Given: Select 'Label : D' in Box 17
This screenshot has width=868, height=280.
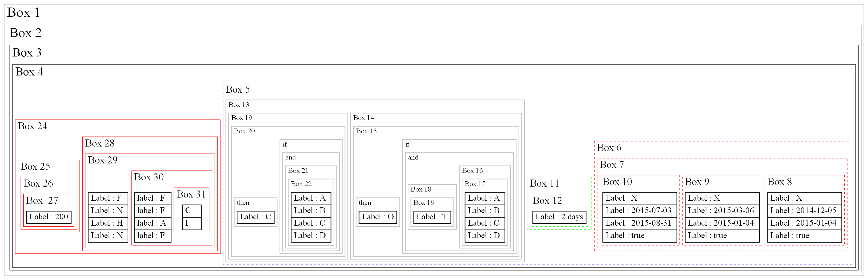Looking at the screenshot, I should point(485,236).
